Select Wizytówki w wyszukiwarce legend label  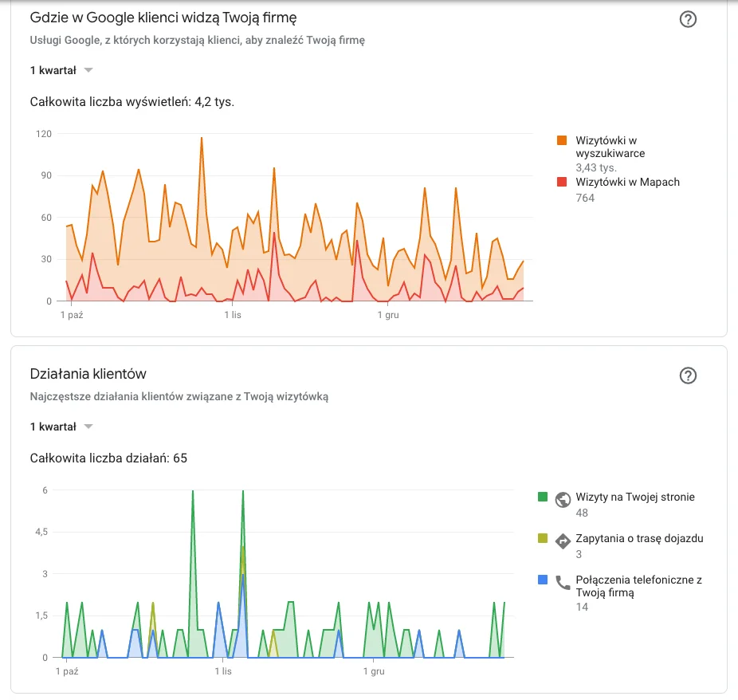[x=610, y=147]
